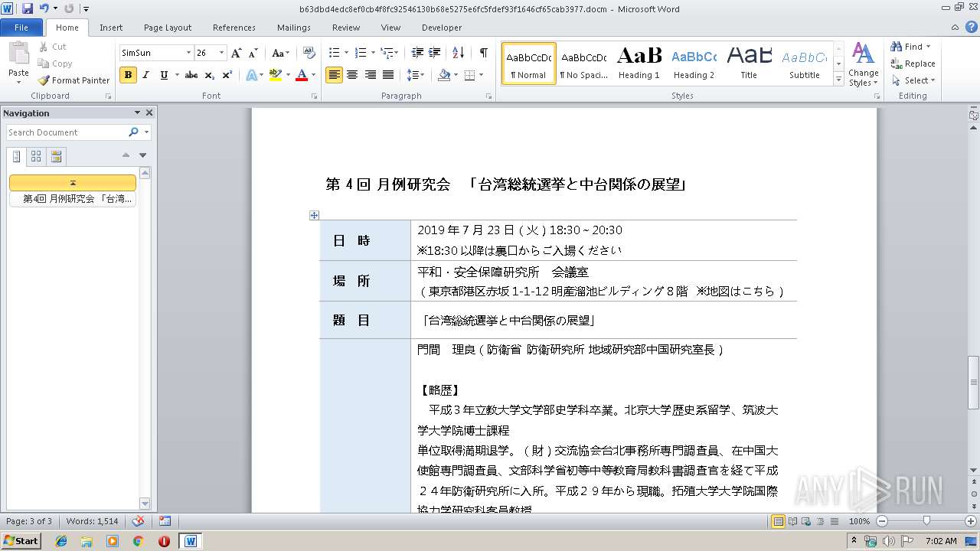Open the Change Case options
This screenshot has width=980, height=551.
pos(280,53)
